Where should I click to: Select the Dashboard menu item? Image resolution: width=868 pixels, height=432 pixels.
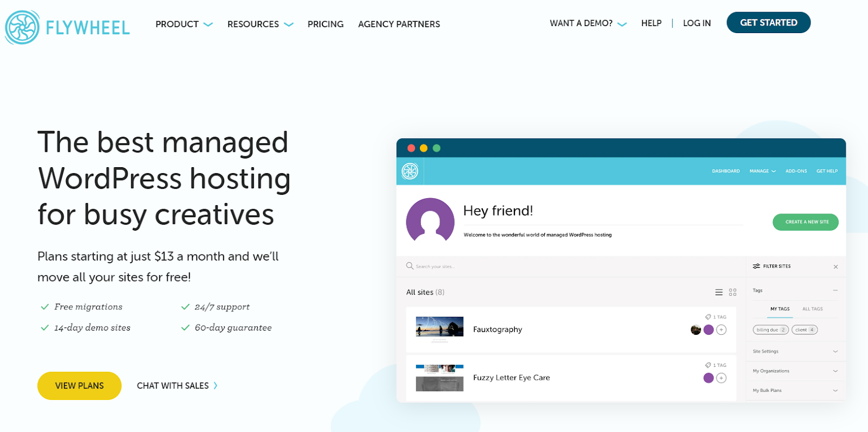726,171
